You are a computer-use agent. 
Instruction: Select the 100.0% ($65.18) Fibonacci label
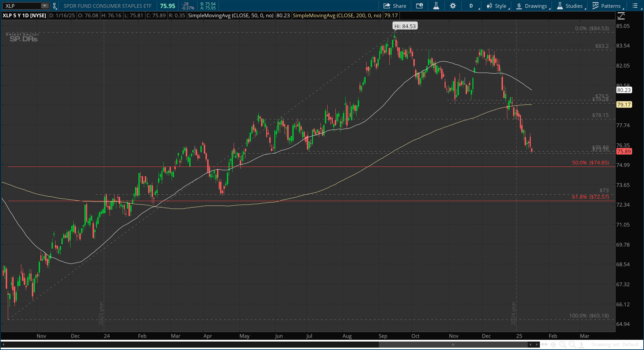pyautogui.click(x=589, y=316)
